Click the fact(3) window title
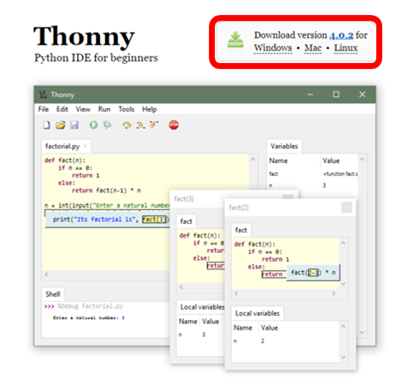407x392 pixels. click(184, 199)
